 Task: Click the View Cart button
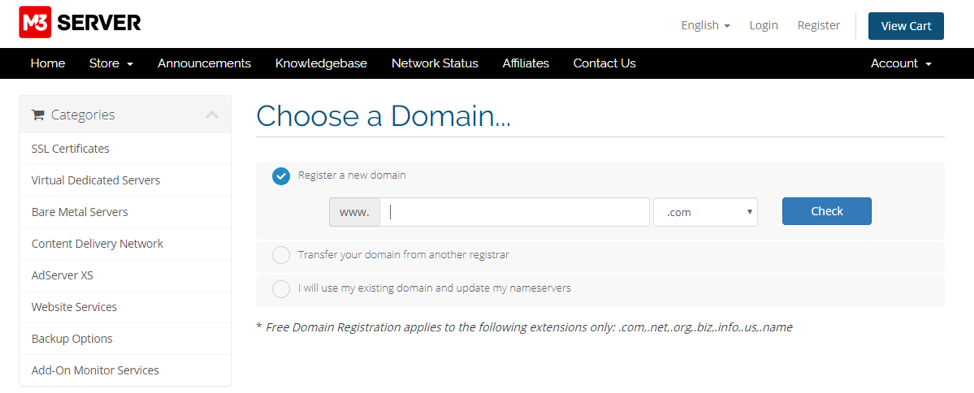coord(906,26)
